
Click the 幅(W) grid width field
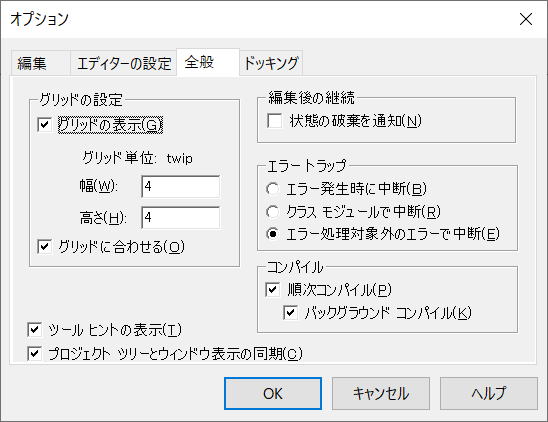pyautogui.click(x=181, y=186)
